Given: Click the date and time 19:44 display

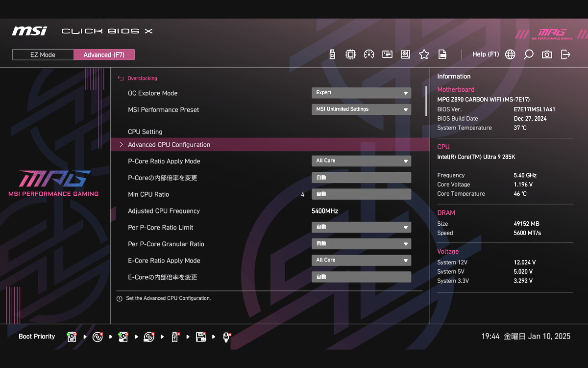Looking at the screenshot, I should click(526, 337).
